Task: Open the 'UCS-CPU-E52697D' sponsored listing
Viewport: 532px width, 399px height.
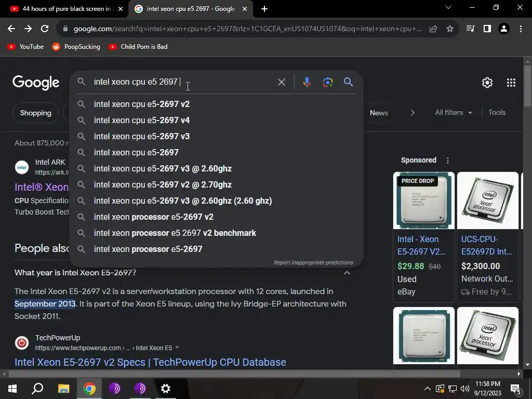Action: click(x=487, y=245)
